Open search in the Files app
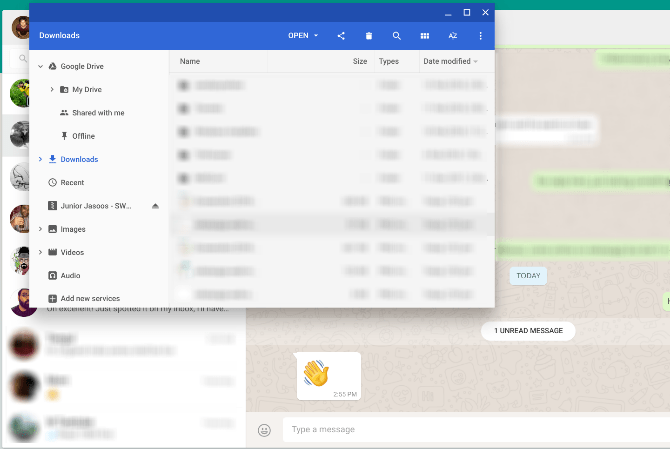This screenshot has height=449, width=670. 397,36
